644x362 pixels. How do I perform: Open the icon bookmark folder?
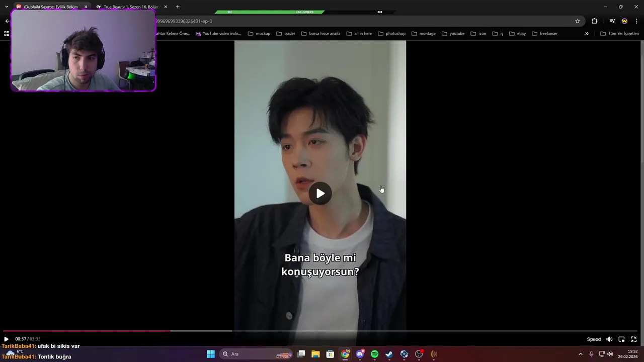pyautogui.click(x=478, y=34)
